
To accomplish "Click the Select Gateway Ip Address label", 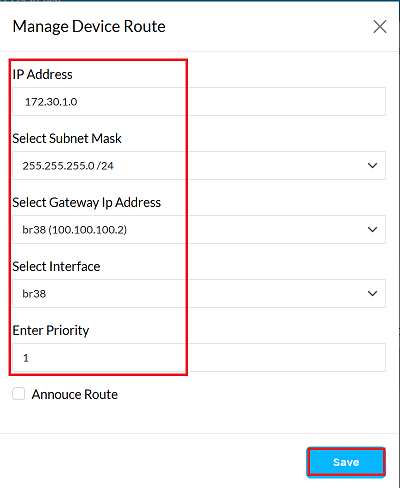I will (87, 203).
